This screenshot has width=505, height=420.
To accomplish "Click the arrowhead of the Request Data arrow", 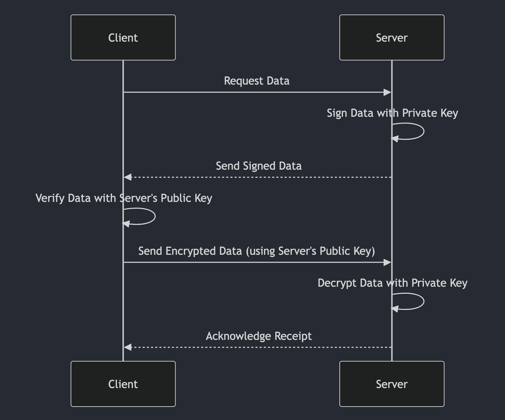I will (387, 92).
